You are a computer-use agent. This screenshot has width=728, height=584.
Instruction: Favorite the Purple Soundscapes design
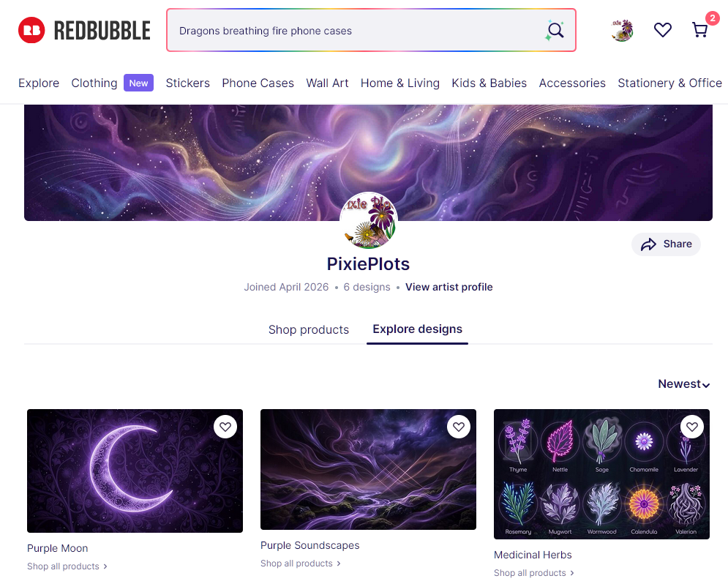point(459,427)
